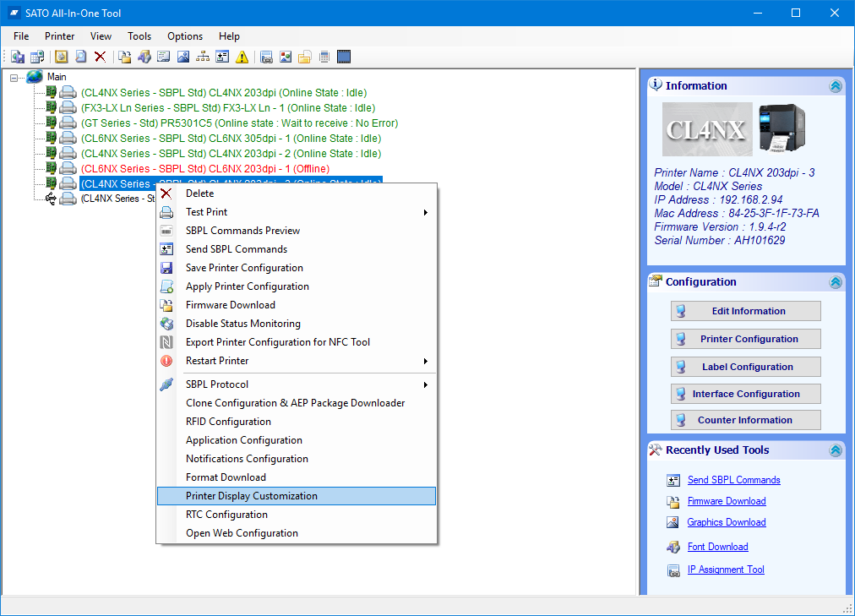Select Printer Display Customization
This screenshot has height=616, width=855.
(297, 496)
